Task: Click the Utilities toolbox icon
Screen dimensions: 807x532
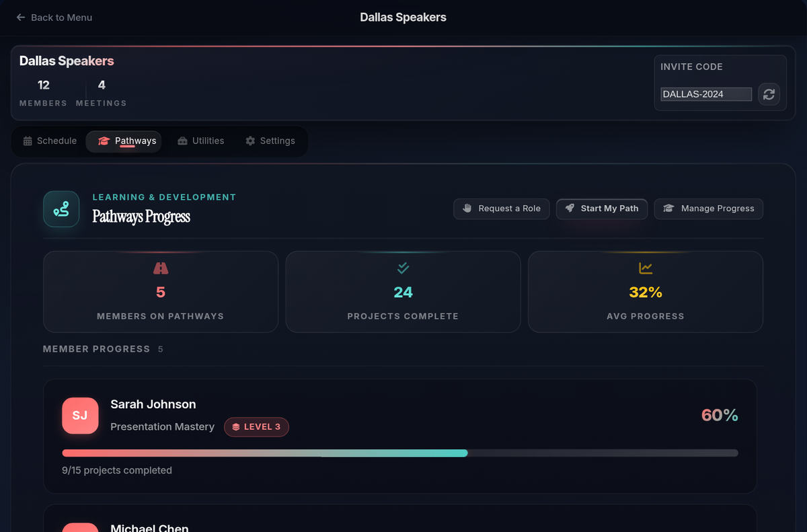Action: 182,141
